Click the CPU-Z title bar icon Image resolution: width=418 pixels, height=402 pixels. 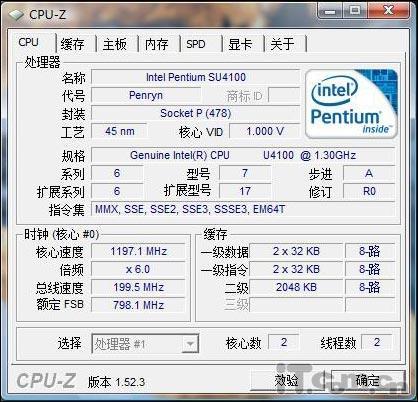pyautogui.click(x=16, y=14)
